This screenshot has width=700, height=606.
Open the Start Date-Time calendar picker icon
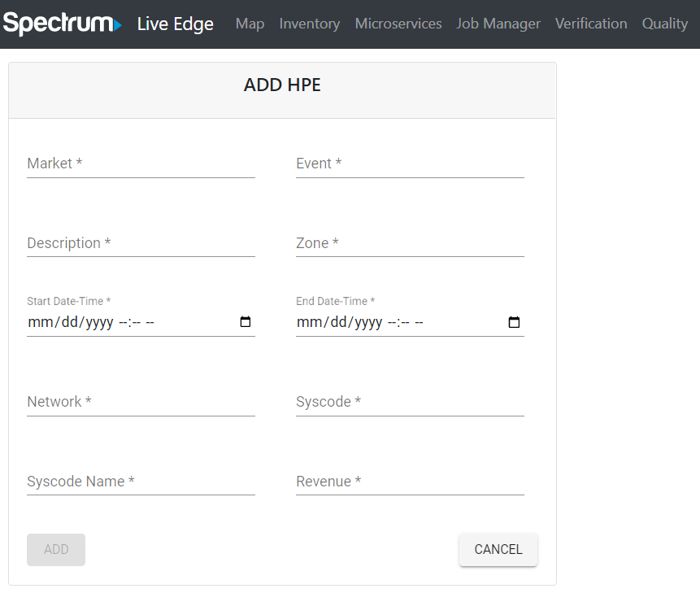coord(245,321)
